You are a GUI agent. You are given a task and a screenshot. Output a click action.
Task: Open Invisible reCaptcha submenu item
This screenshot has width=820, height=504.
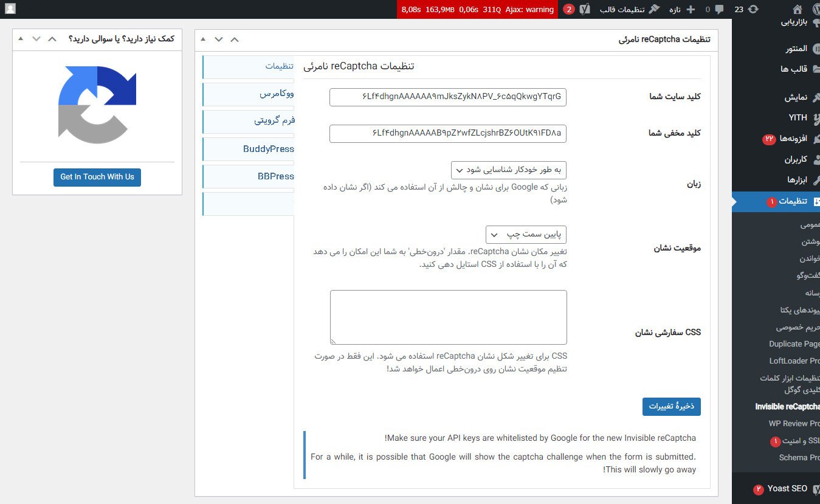[787, 407]
